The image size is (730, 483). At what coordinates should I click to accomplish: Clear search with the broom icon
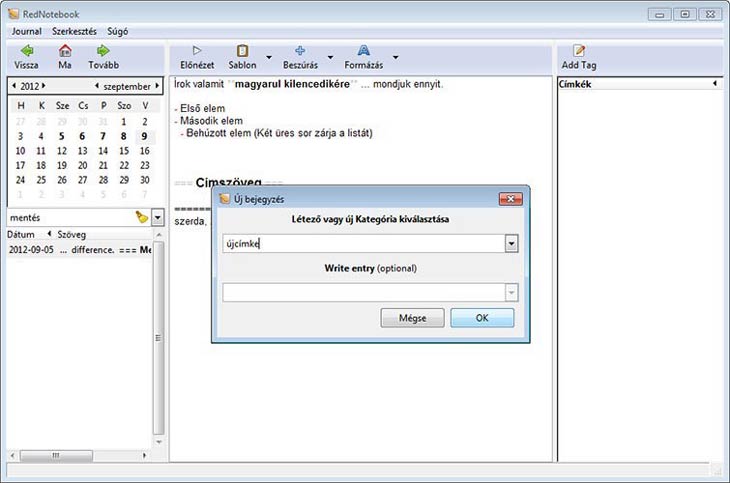pos(141,217)
